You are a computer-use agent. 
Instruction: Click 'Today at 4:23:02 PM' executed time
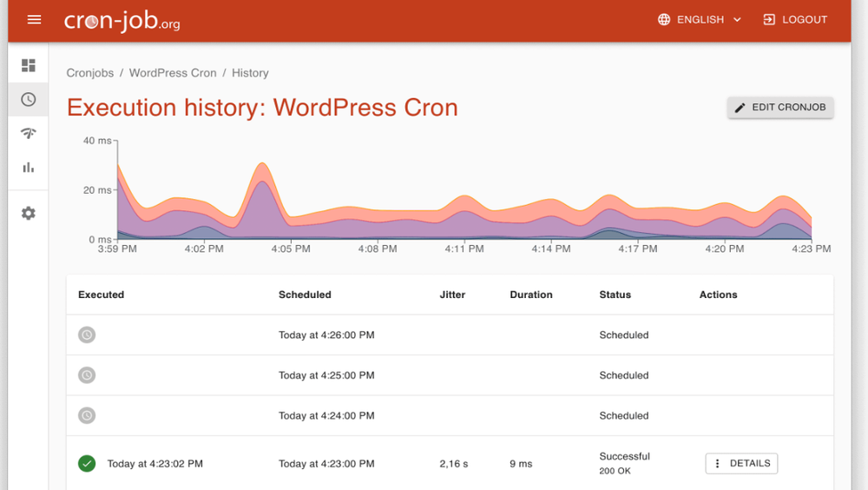[x=155, y=464]
